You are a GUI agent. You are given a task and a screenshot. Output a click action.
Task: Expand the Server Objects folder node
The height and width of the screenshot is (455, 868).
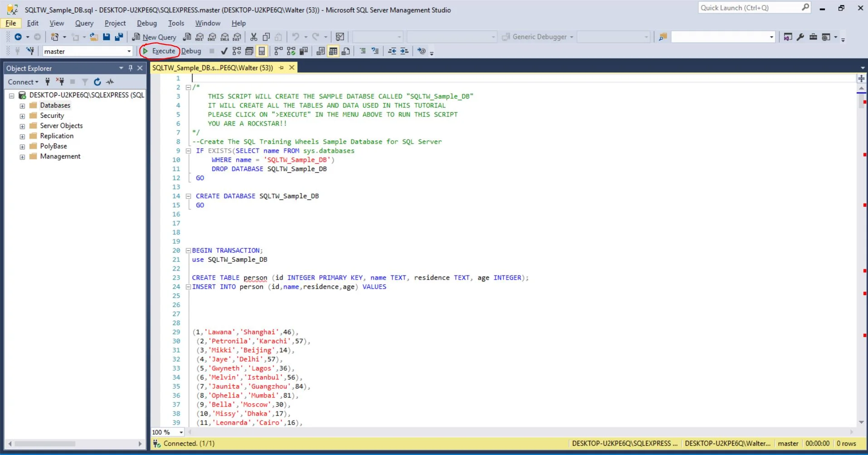coord(22,126)
